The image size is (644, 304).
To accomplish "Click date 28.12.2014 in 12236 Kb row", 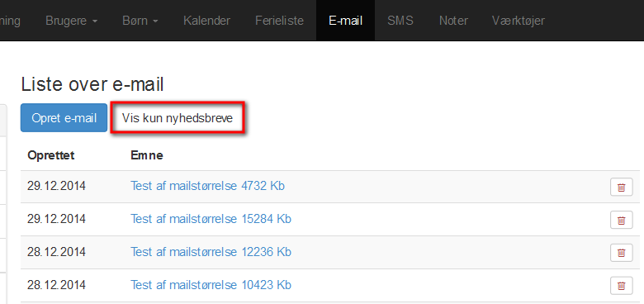I will 56,252.
